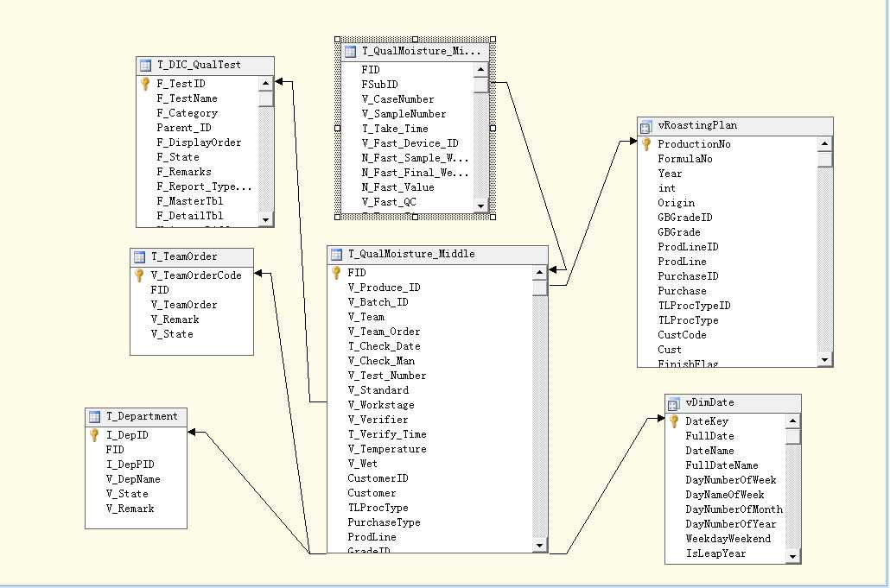Select the WeekdayWeekend column
The width and height of the screenshot is (890, 588).
(x=728, y=540)
